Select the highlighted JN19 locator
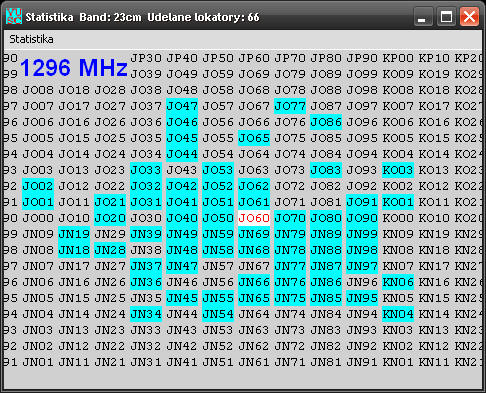Viewport: 486px width, 393px height. (x=74, y=234)
